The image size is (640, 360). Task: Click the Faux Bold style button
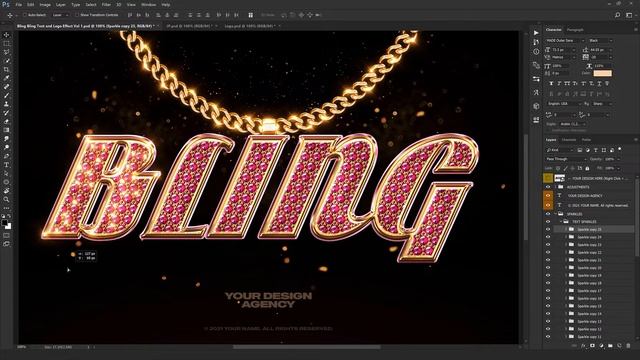click(551, 83)
